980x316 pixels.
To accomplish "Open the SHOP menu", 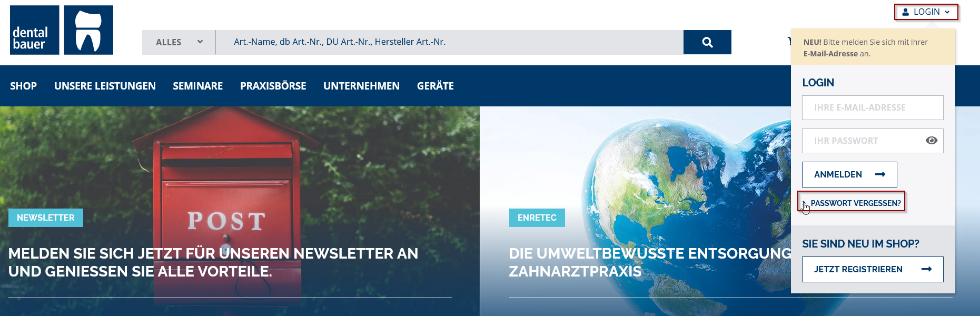I will 23,86.
